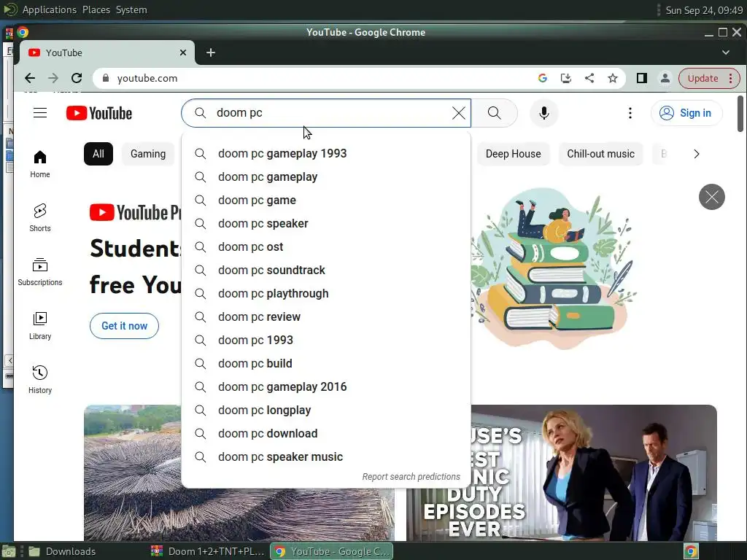Viewport: 747px width, 560px height.
Task: Click the YouTube logo
Action: pos(99,113)
